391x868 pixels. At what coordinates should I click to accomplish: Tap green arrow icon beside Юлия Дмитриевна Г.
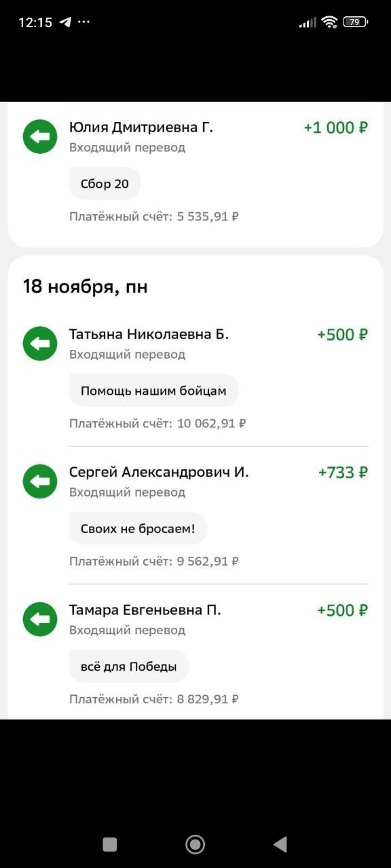point(40,137)
